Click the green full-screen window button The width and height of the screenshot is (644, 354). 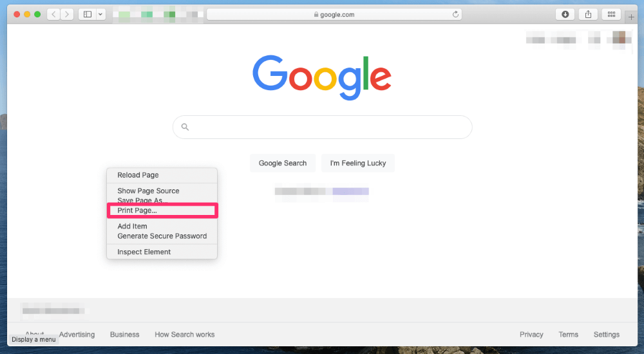pyautogui.click(x=37, y=14)
